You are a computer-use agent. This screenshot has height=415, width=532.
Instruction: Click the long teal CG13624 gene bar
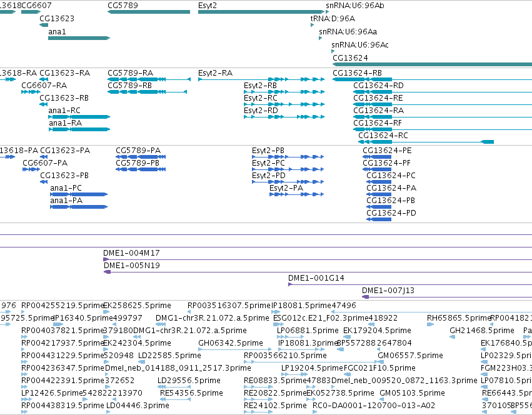[x=432, y=64]
